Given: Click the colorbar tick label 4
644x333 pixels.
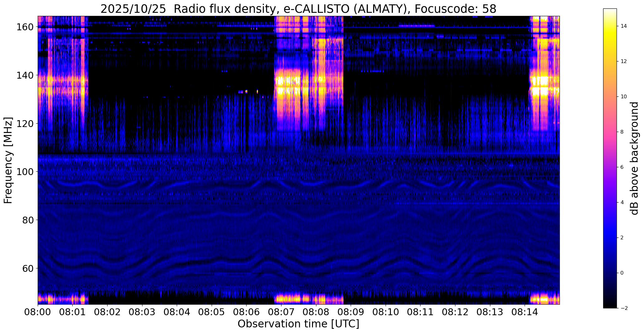Looking at the screenshot, I should (622, 203).
